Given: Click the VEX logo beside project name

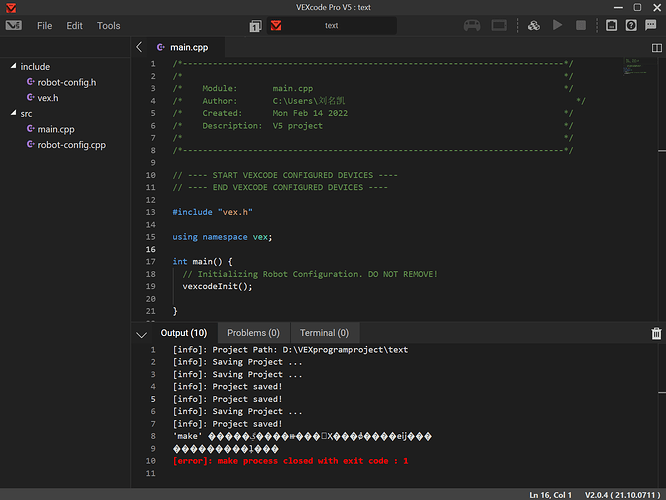Looking at the screenshot, I should (276, 25).
